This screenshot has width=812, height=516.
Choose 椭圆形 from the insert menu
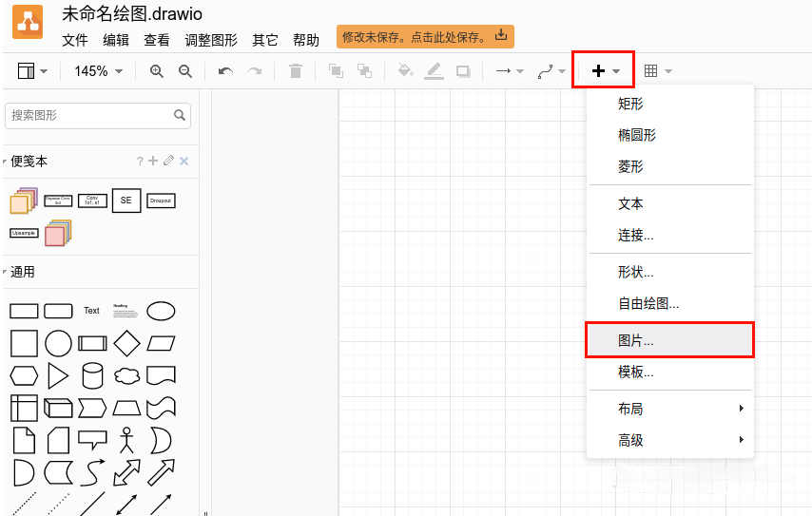669,135
